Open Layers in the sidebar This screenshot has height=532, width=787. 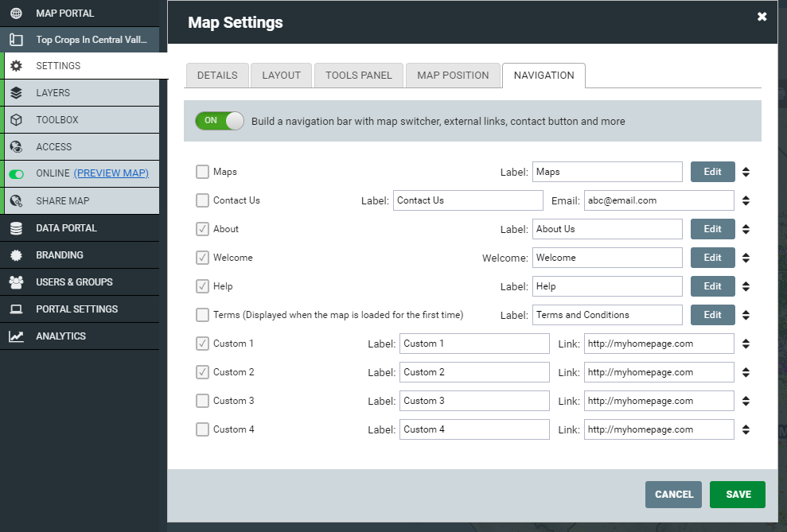80,93
